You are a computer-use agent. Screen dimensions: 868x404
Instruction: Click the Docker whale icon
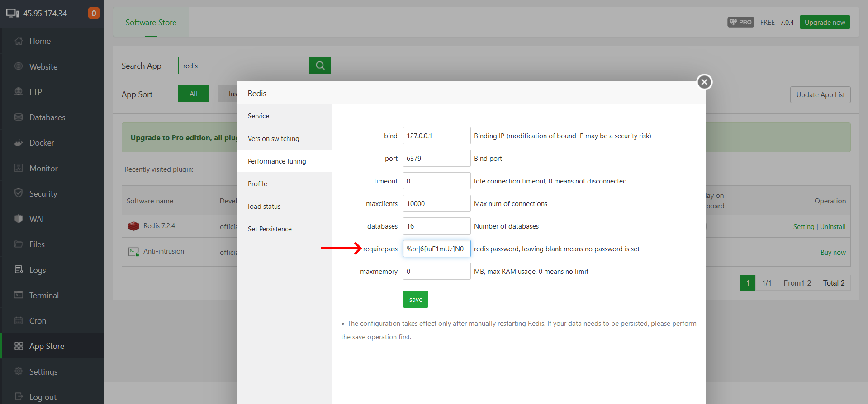[19, 143]
